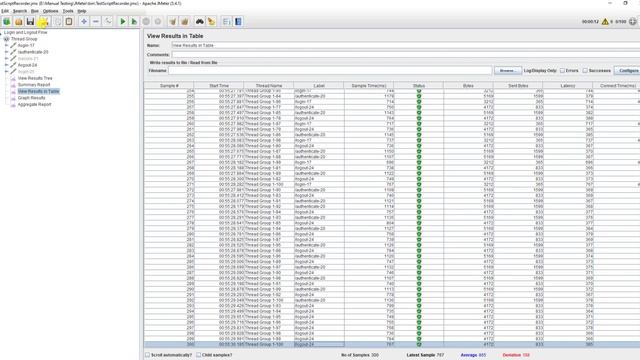640x360 pixels.
Task: Start the test with the green play icon
Action: 122,21
